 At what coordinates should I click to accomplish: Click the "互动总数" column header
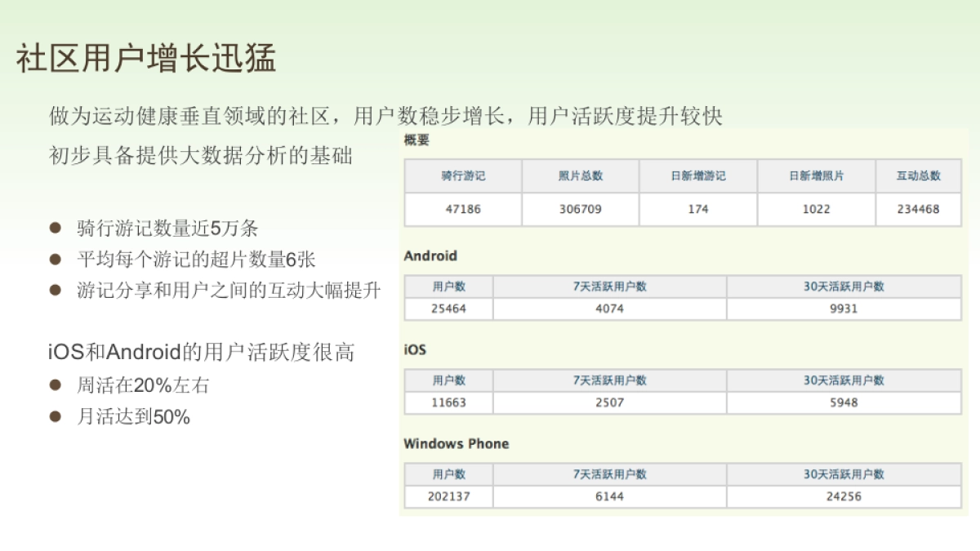(x=918, y=176)
